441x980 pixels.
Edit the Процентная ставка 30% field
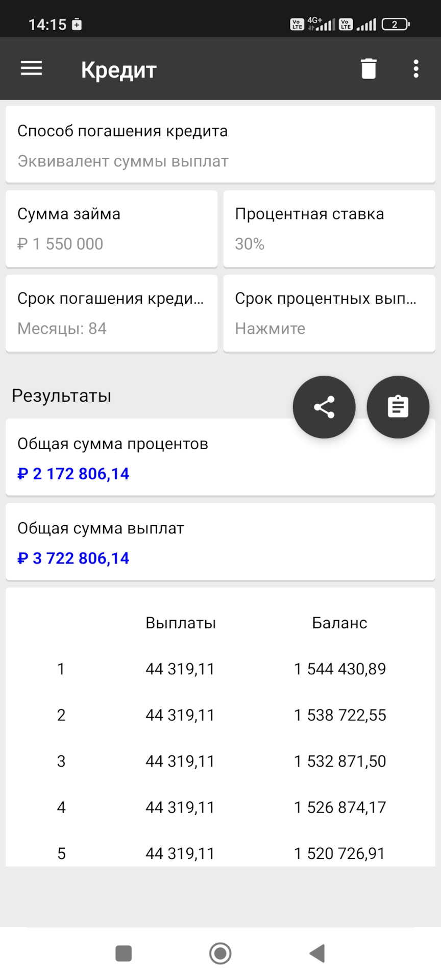pyautogui.click(x=329, y=229)
